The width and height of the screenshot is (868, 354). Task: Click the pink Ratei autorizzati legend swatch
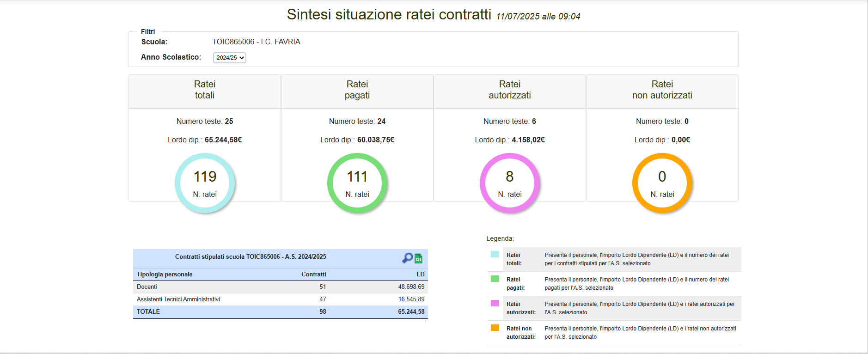[495, 303]
